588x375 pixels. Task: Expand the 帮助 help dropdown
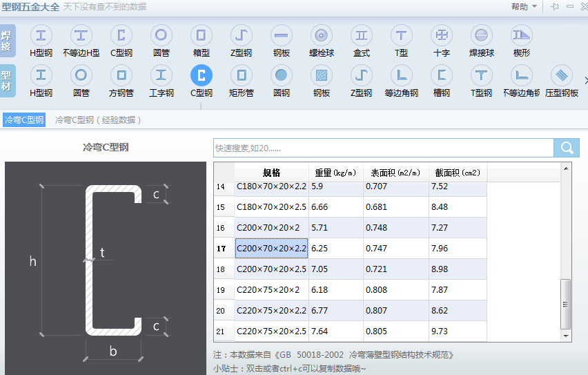(x=524, y=7)
